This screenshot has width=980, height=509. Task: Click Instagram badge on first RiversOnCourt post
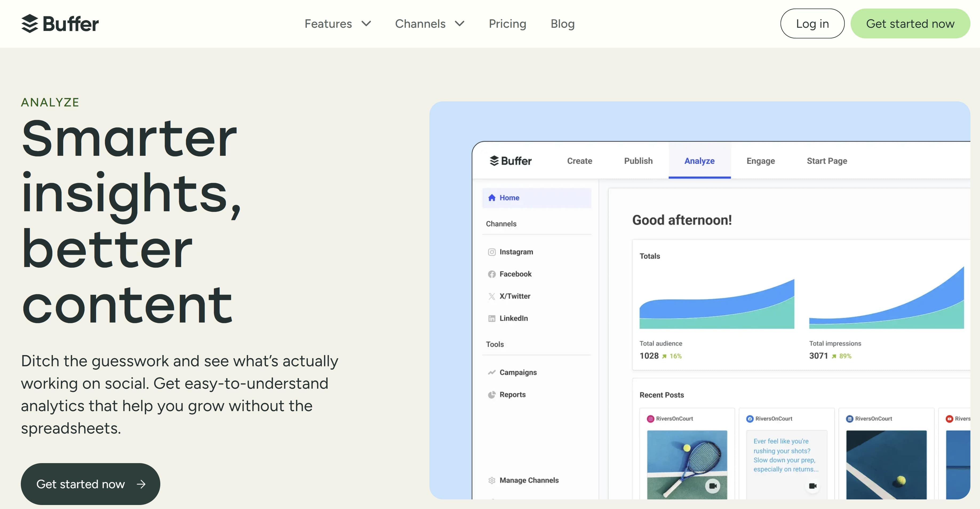click(650, 419)
